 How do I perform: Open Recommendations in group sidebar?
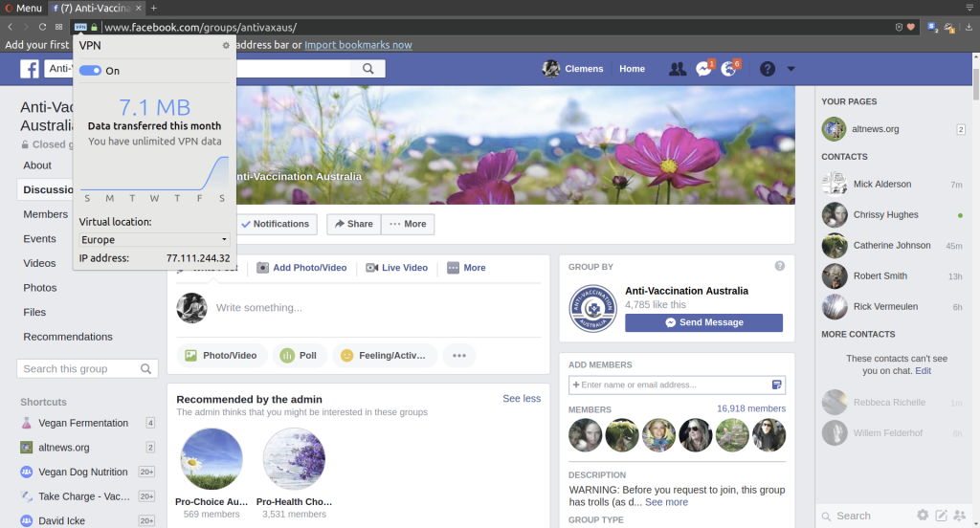pos(68,337)
